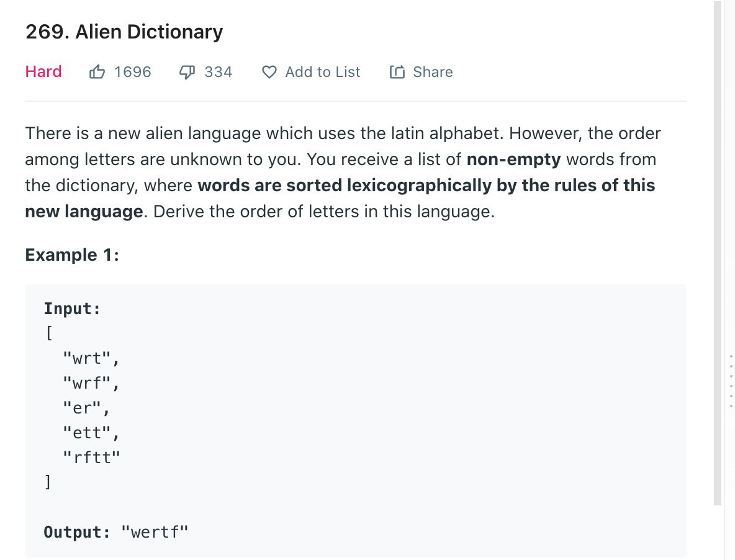Click the Example 1 heading
The width and height of the screenshot is (735, 560).
click(x=72, y=255)
